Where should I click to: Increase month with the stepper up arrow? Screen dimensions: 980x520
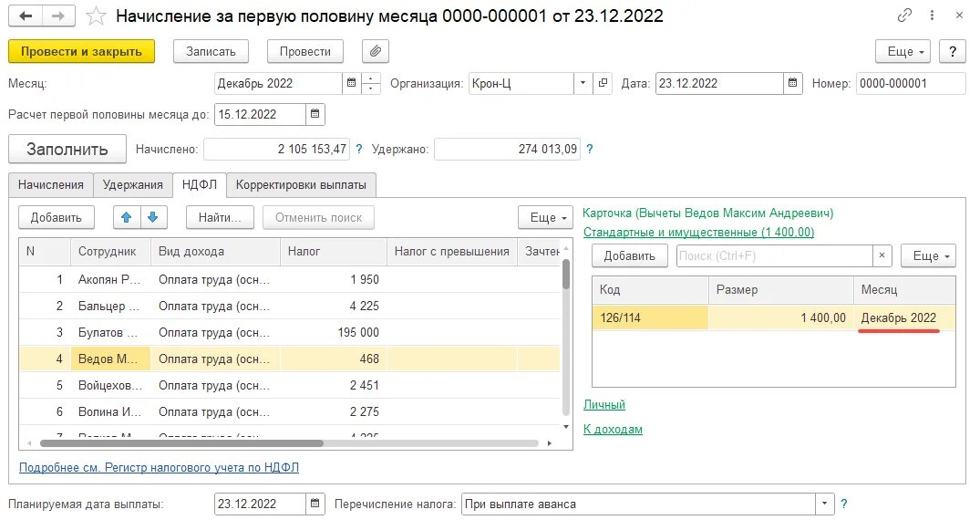371,78
